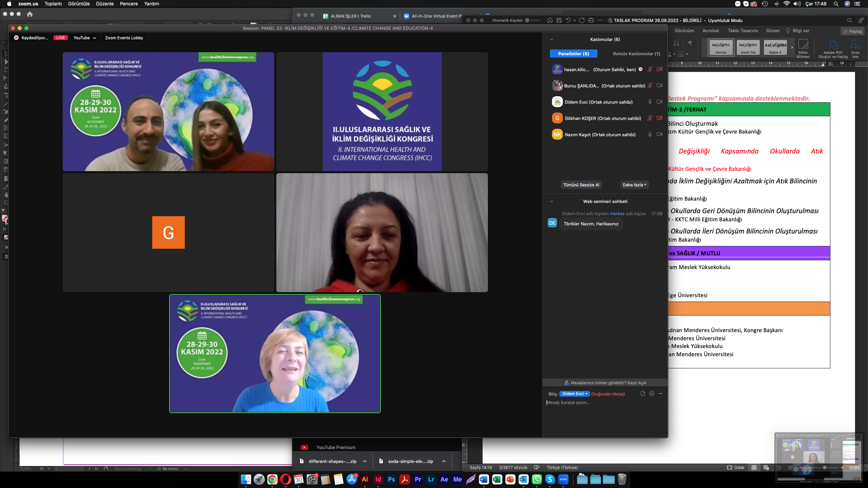Open the Görüntüle menu
The width and height of the screenshot is (868, 488).
pos(79,4)
